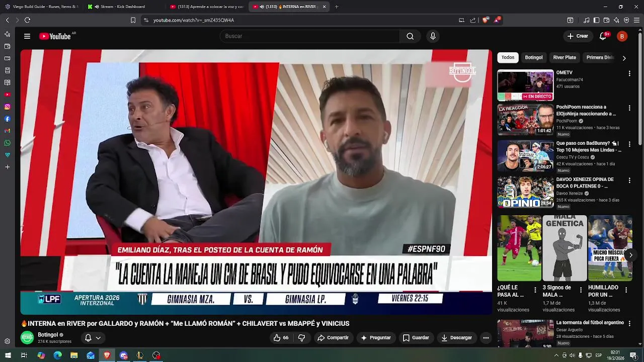Viewport: 644px width, 362px height.
Task: Expand the subscription notification bell dropdown
Action: coord(93,338)
